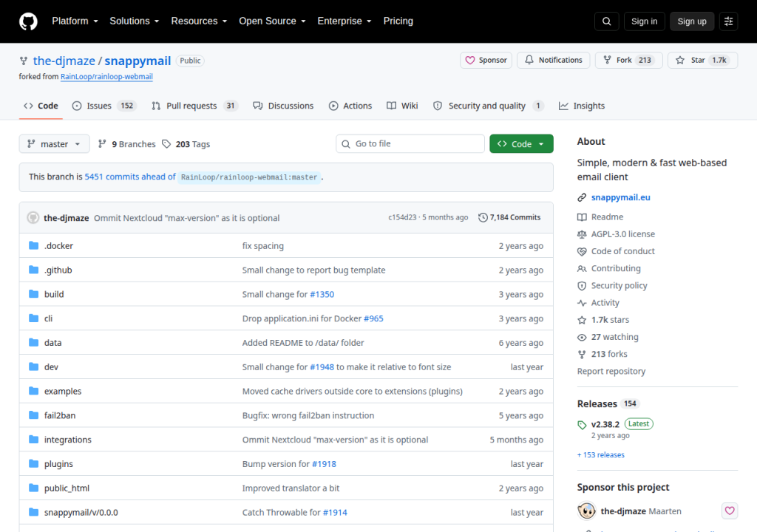Screen dimensions: 757x532
Task: Open the Platform dropdown menu
Action: tap(75, 21)
